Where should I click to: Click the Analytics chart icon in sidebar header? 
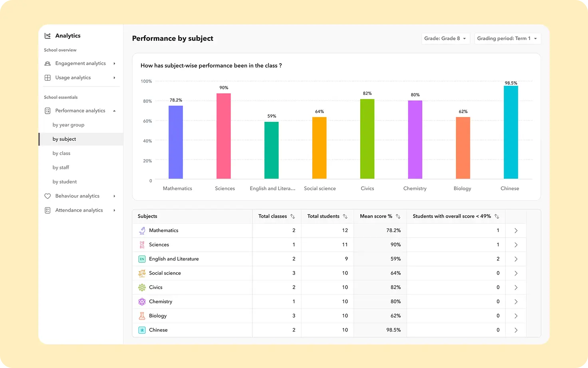[x=48, y=36]
